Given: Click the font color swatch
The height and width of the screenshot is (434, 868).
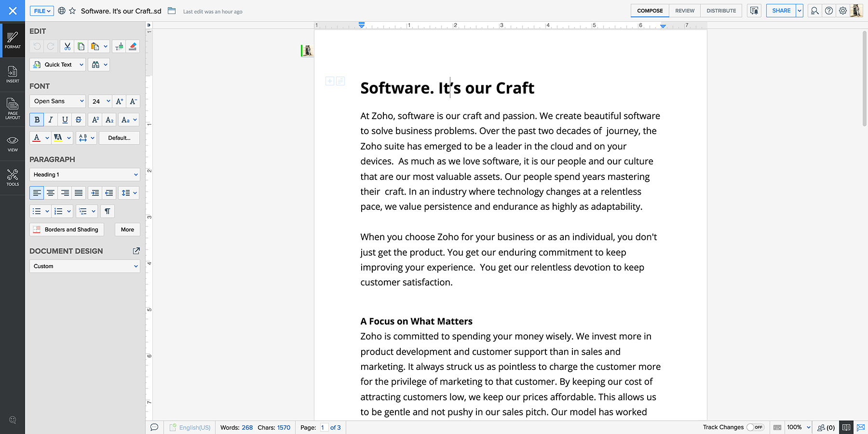Looking at the screenshot, I should point(37,138).
